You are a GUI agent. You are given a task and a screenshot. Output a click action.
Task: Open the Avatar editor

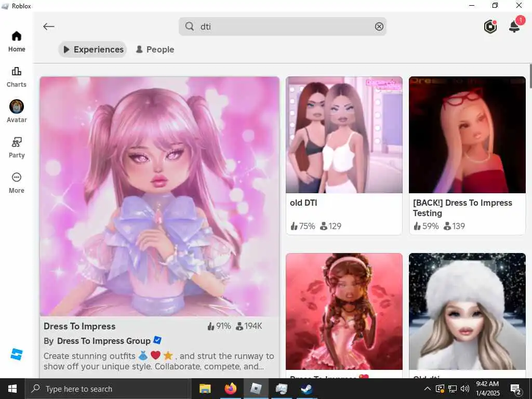point(17,111)
